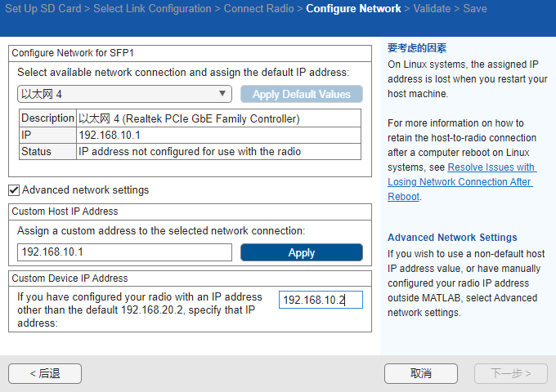Screen dimensions: 556x392
Task: Click the 取消 cancel button
Action: pos(421,373)
